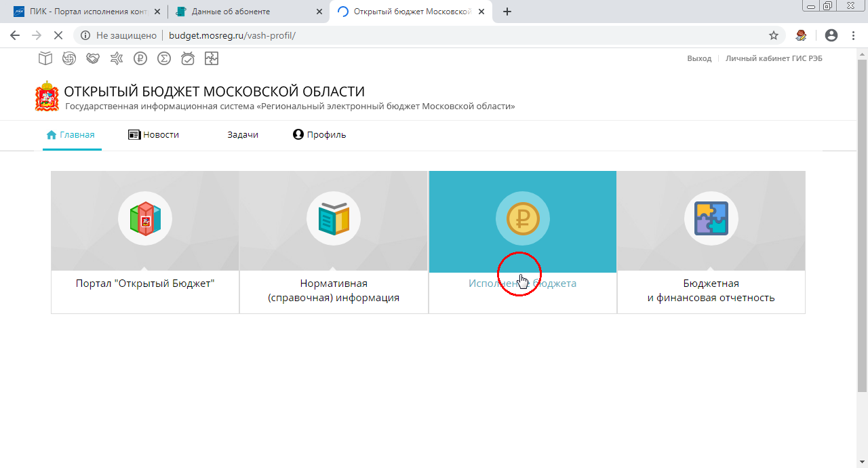
Task: Open Личный кабинет ГИС РЭБ
Action: tap(774, 58)
